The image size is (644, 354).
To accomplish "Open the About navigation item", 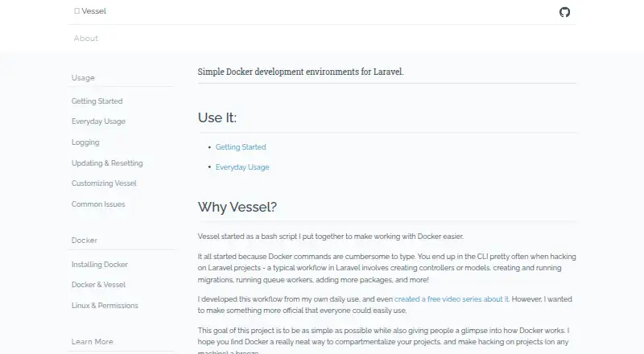I will 86,38.
